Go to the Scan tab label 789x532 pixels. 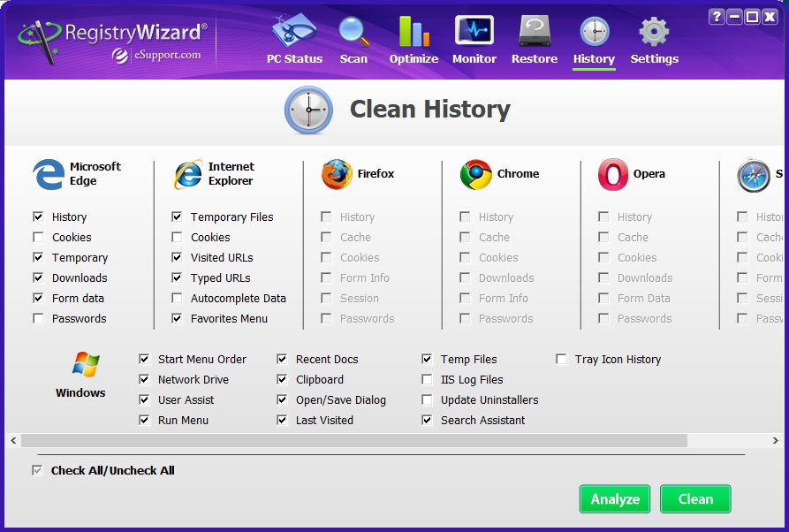tap(353, 59)
